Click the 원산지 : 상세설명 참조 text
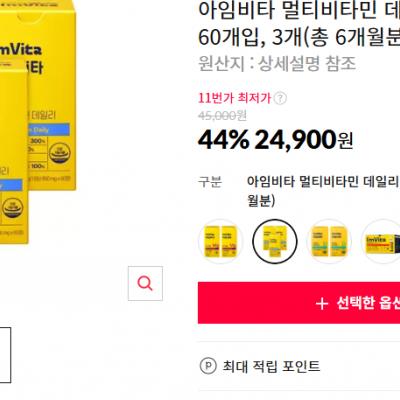The image size is (400, 400). tap(277, 63)
